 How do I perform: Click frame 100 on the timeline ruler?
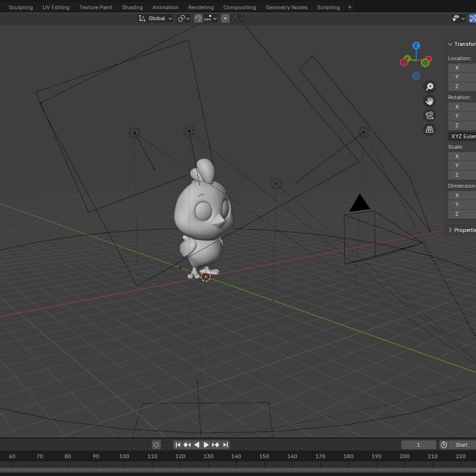coord(124,456)
